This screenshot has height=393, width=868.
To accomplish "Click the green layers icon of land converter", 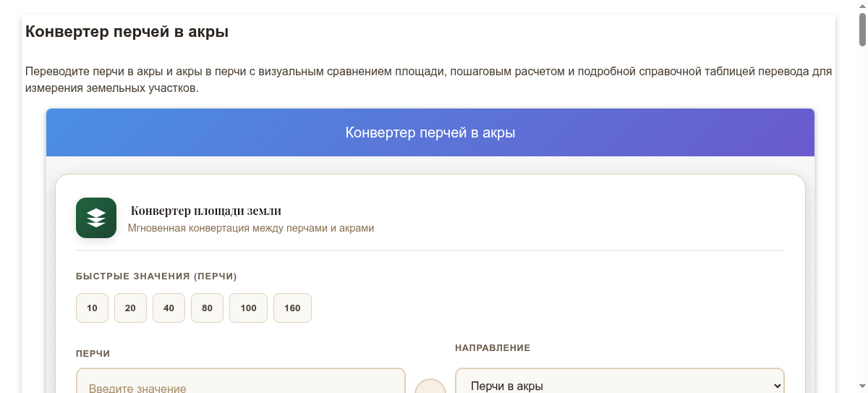I will tap(96, 218).
